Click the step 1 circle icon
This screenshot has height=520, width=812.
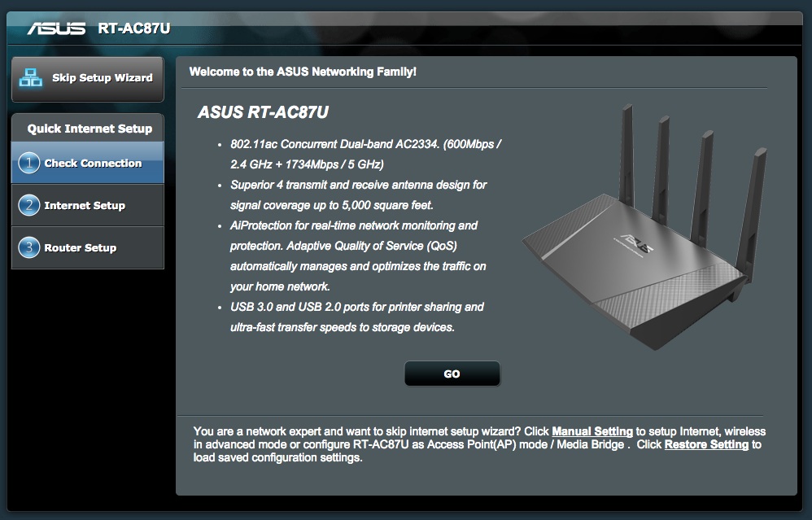pyautogui.click(x=29, y=163)
